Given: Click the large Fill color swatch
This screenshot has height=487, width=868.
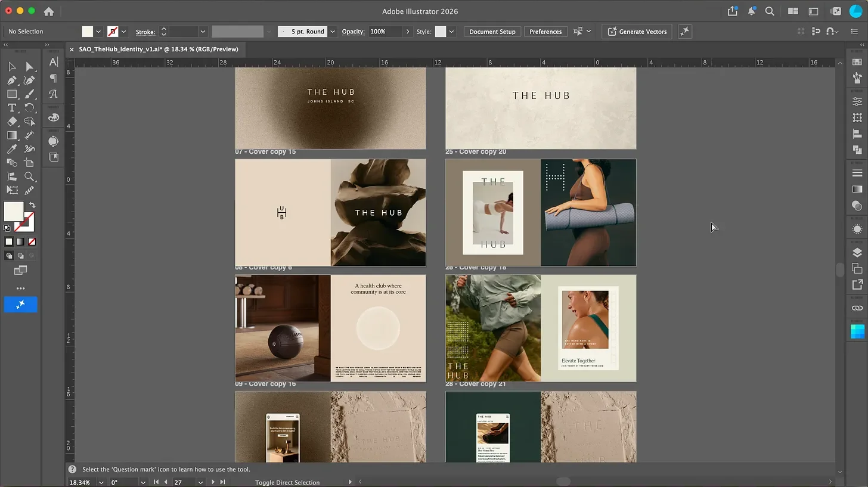Looking at the screenshot, I should pos(14,211).
